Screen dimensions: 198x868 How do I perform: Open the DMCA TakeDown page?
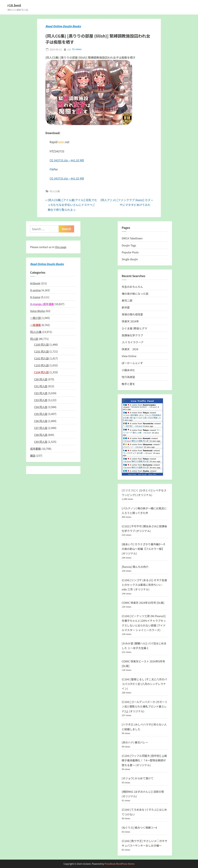coord(132,239)
